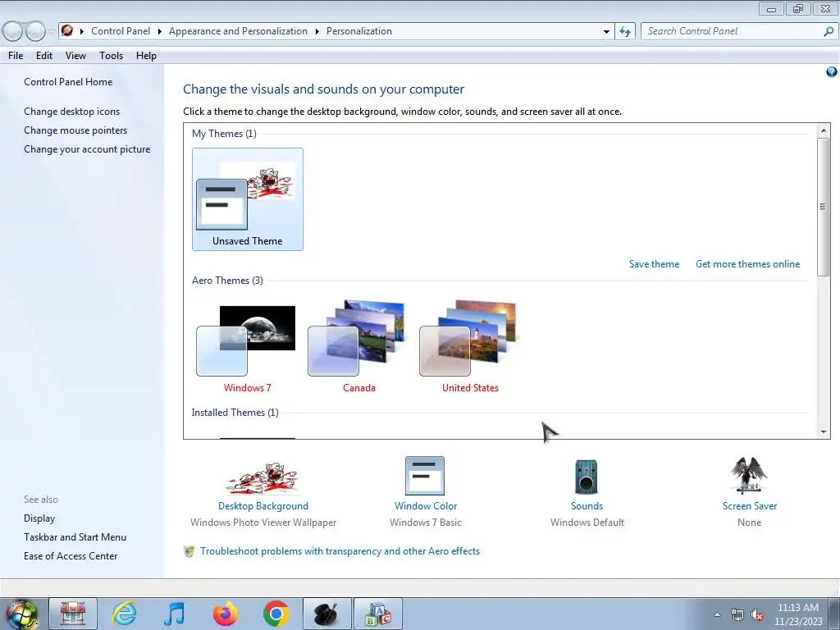Image resolution: width=840 pixels, height=630 pixels.
Task: Expand arrow after Appearance and Personalization breadcrumb
Action: click(317, 32)
